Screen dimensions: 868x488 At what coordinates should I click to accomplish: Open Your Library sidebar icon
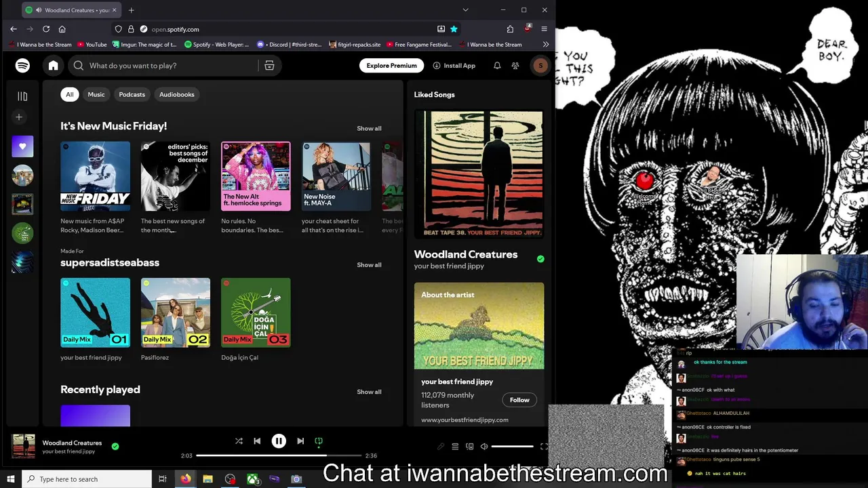click(x=22, y=96)
